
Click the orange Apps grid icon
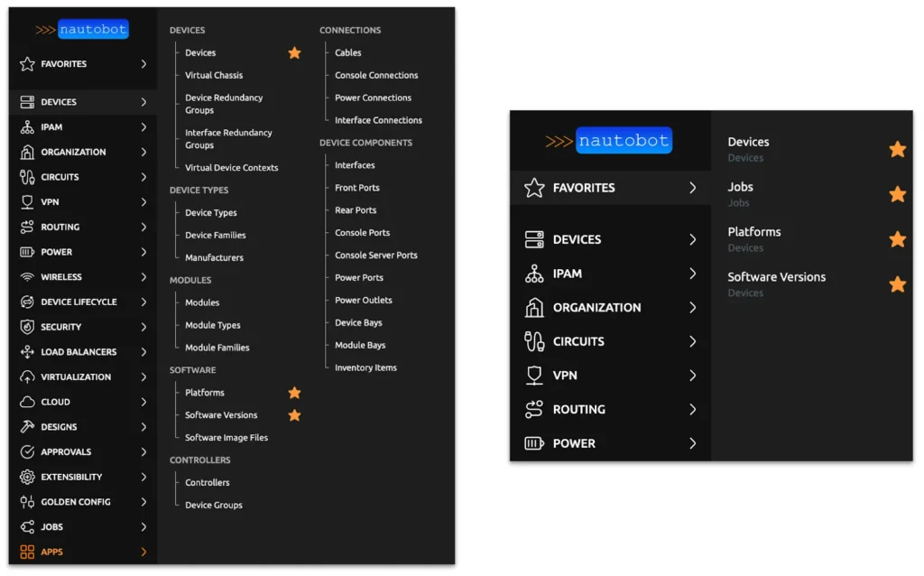(27, 552)
